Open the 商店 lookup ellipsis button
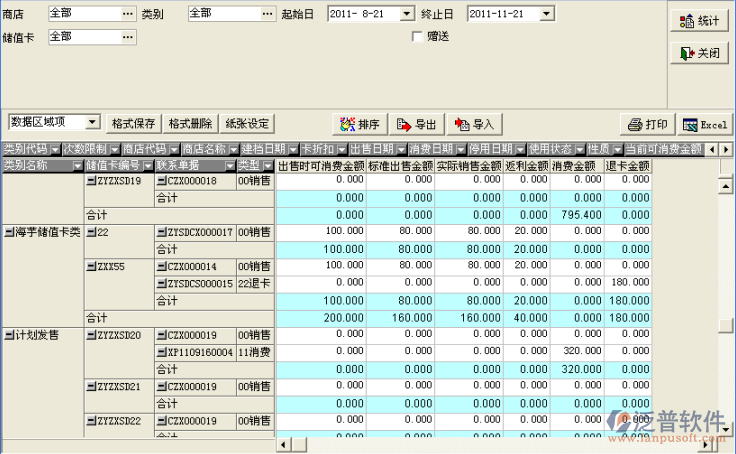The width and height of the screenshot is (736, 454). tap(126, 14)
